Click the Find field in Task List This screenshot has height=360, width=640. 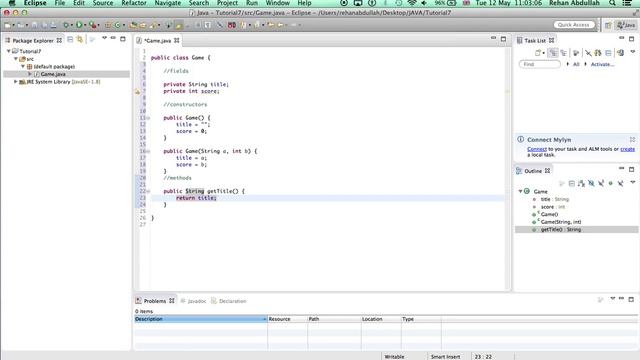tap(540, 64)
